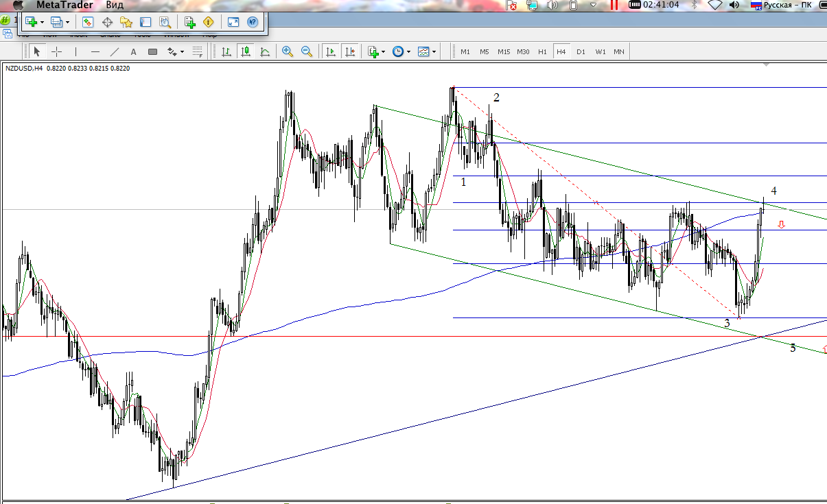Click the Wi-Fi diamond status icon

point(714,5)
